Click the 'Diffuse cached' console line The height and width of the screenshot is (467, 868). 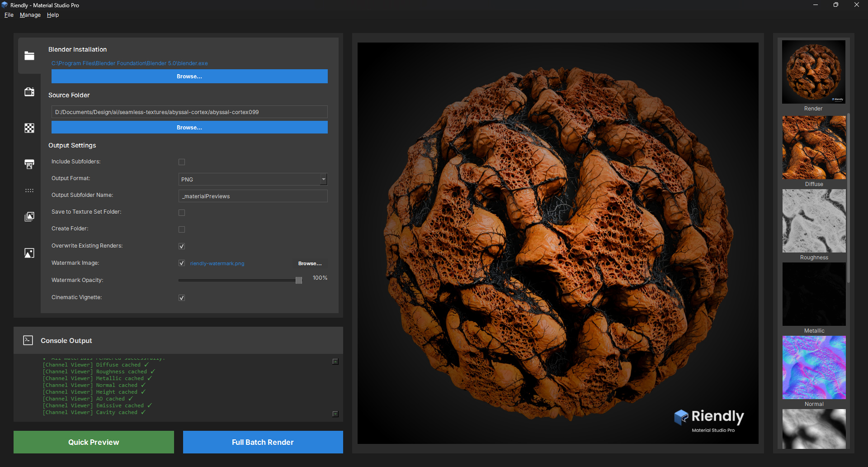[95, 365]
